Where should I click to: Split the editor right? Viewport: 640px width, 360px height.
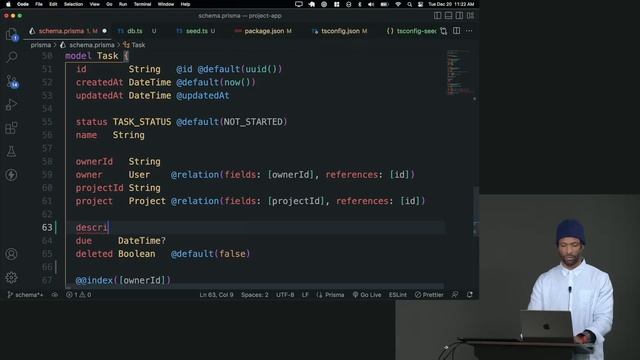point(456,31)
